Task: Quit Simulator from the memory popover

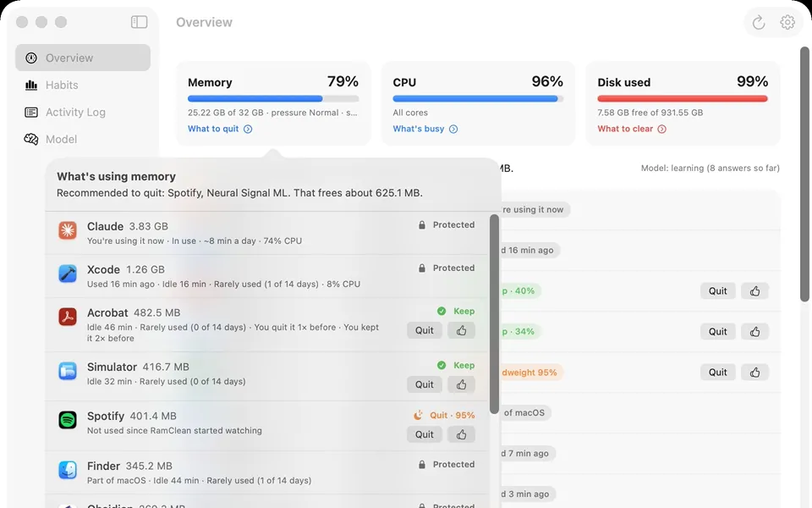Action: coord(424,384)
